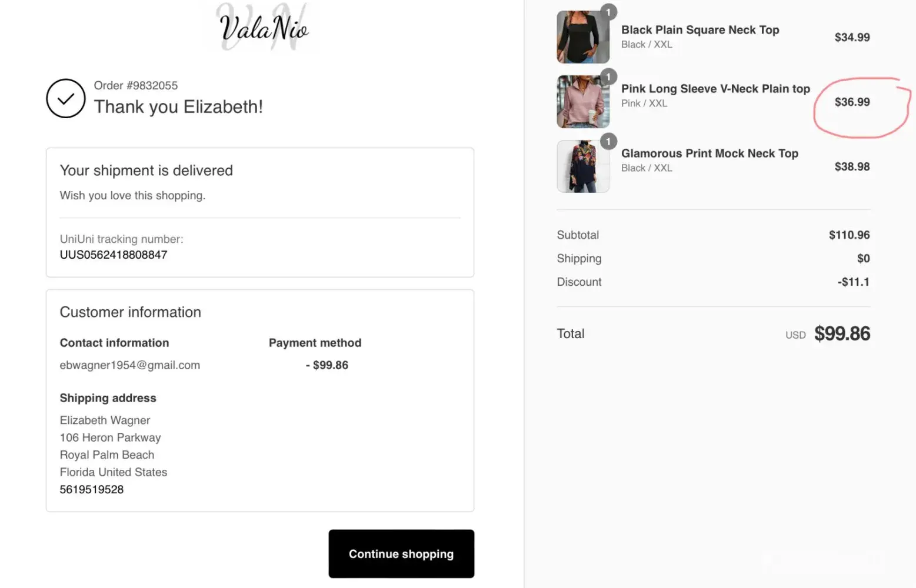Click the -$11.1 discount amount
This screenshot has width=916, height=588.
853,282
